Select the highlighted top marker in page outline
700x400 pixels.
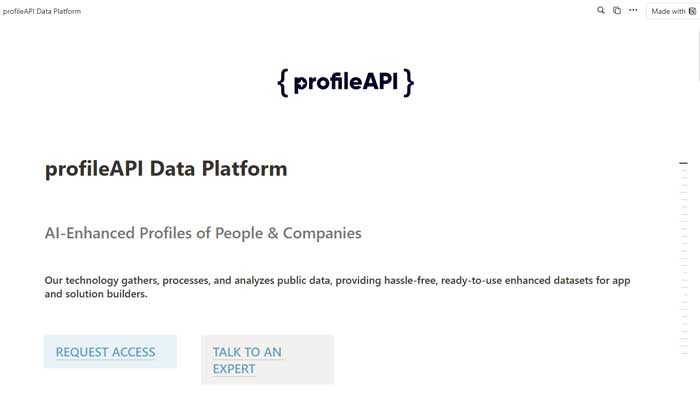[x=684, y=162]
